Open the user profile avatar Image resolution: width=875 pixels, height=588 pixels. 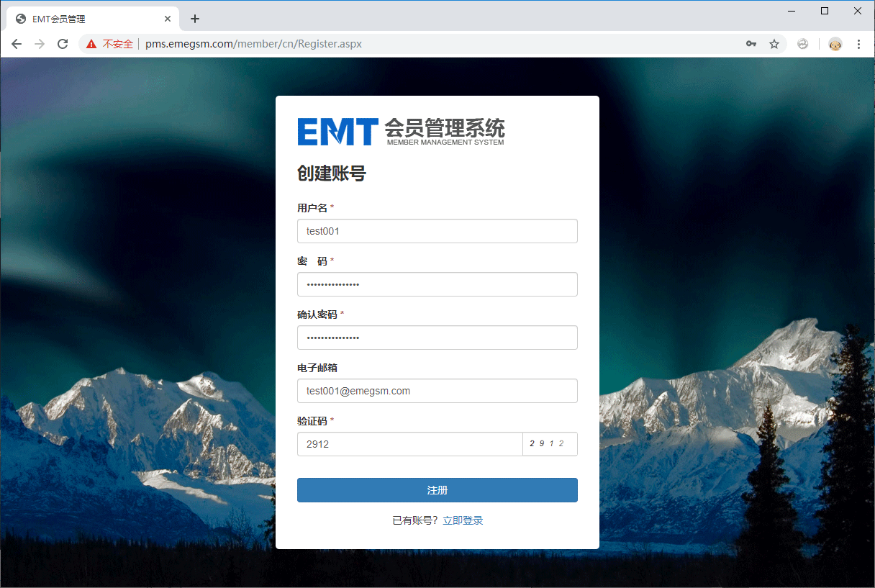click(835, 44)
